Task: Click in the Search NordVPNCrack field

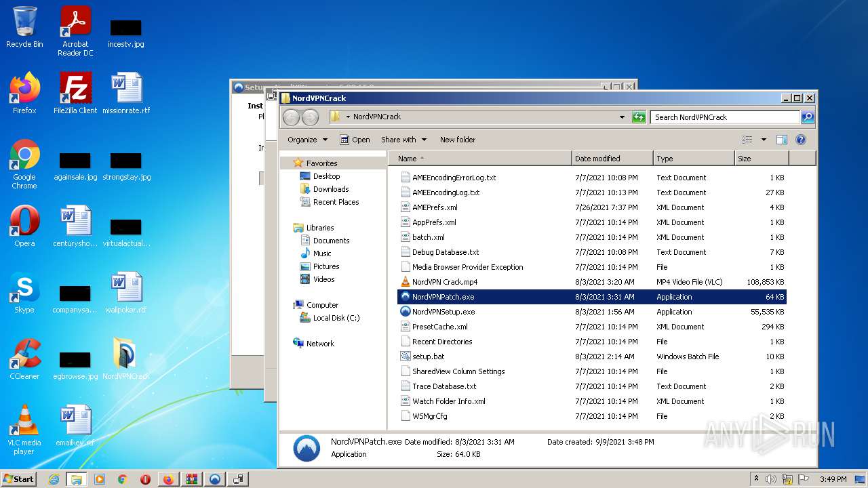Action: click(x=725, y=117)
